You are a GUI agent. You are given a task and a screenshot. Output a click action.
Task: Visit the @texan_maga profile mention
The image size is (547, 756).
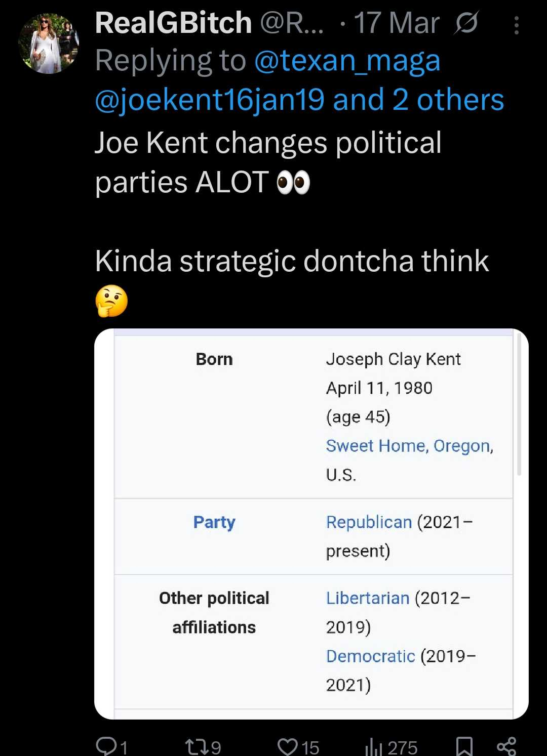pyautogui.click(x=347, y=61)
